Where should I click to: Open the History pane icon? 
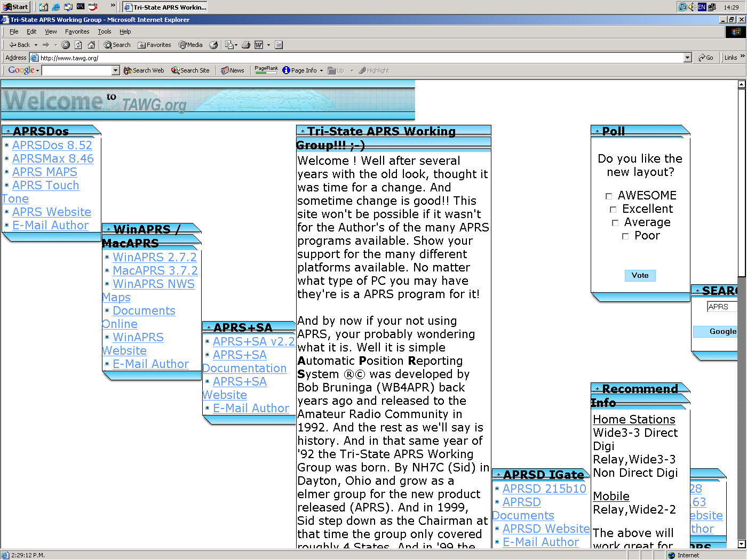(213, 45)
